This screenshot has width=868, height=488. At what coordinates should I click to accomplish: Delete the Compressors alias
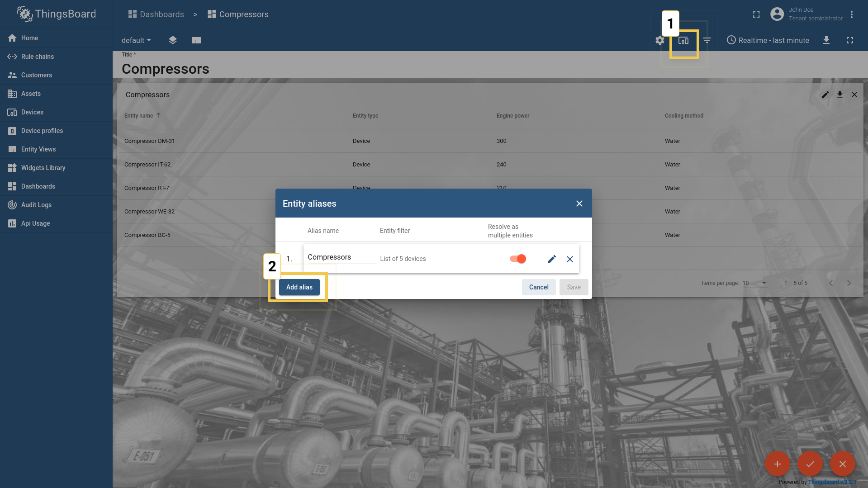click(570, 259)
